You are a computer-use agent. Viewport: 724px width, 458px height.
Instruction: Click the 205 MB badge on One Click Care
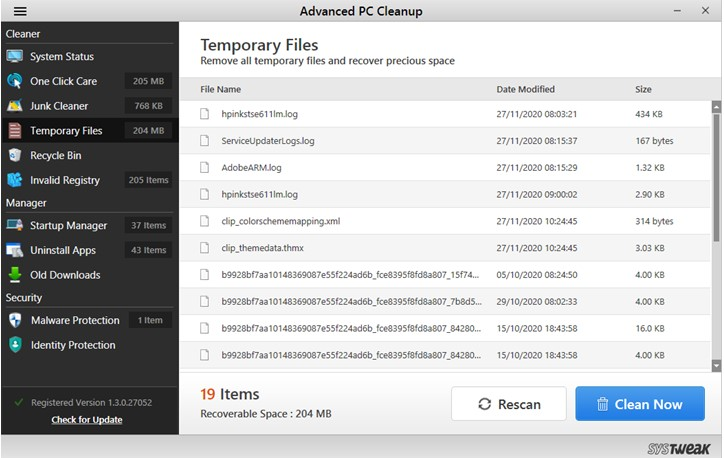148,81
